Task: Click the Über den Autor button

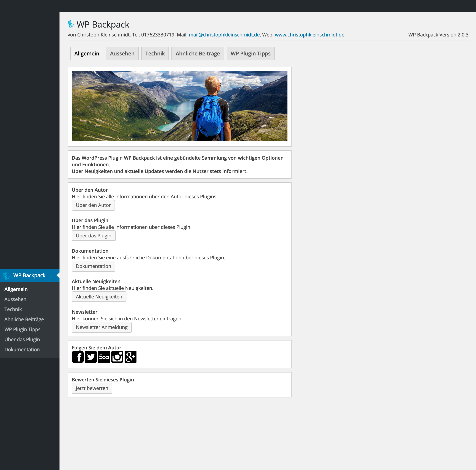Action: 93,205
